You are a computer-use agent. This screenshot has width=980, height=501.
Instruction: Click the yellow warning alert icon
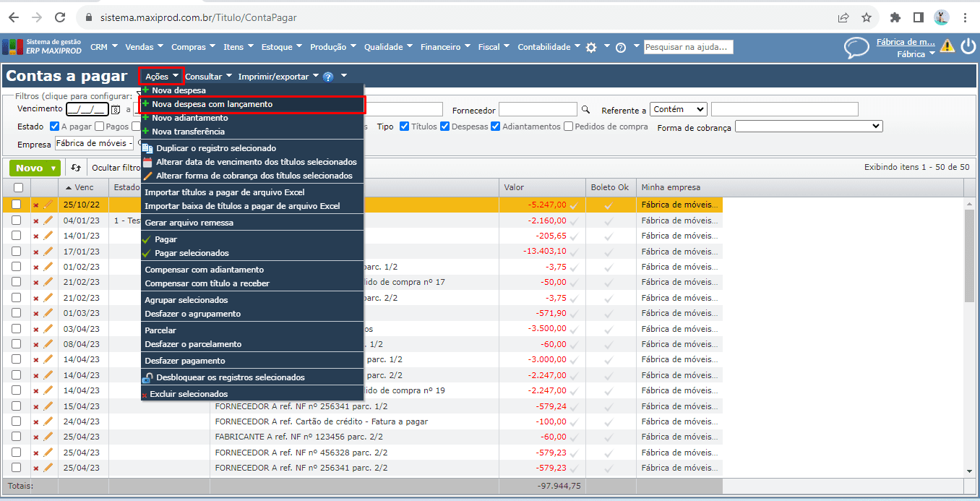pyautogui.click(x=947, y=47)
